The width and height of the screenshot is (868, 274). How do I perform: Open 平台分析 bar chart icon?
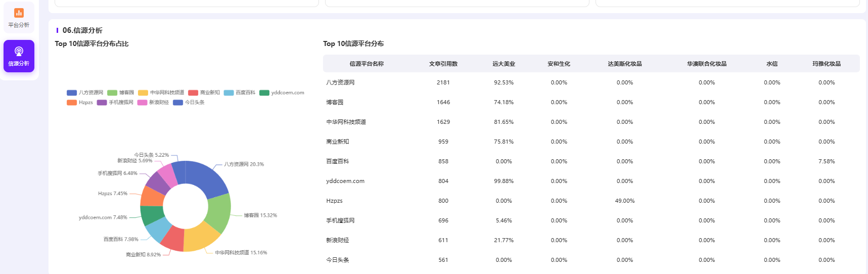19,13
